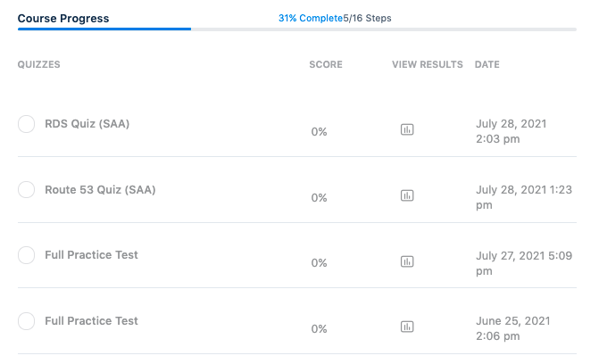
Task: Click the 0% score for RDS Quiz
Action: point(319,132)
